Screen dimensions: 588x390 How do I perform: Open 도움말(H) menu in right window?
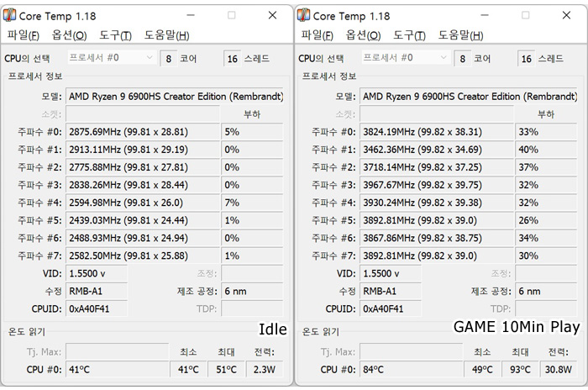point(460,35)
